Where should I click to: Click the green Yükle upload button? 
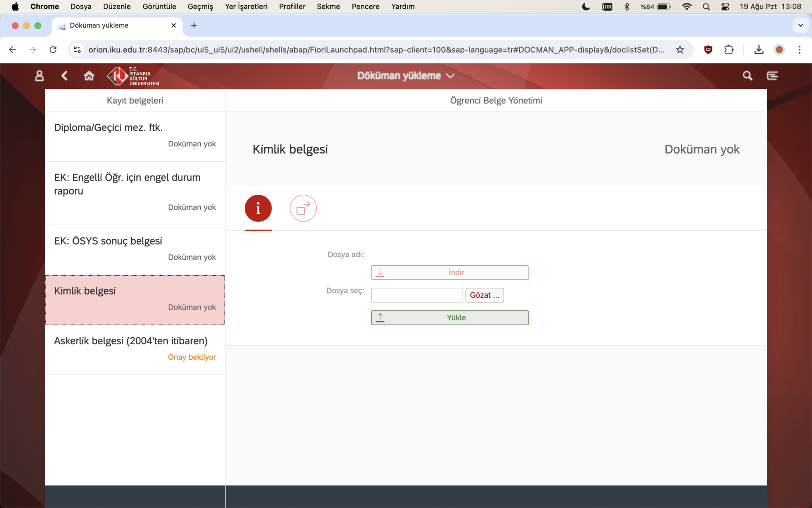(450, 318)
